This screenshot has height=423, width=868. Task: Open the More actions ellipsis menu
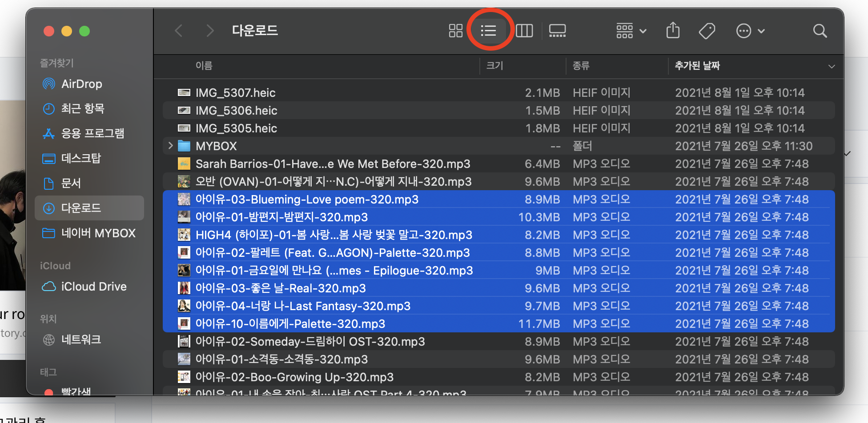750,31
